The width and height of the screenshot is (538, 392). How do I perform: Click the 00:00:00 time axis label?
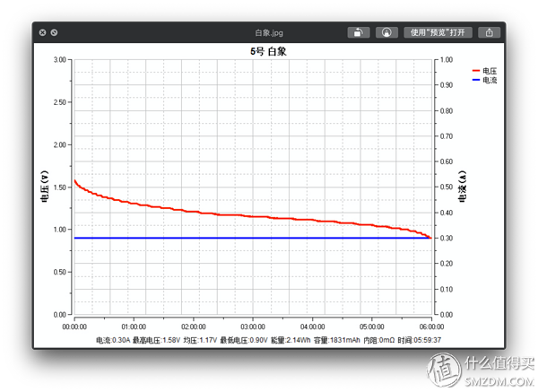click(x=74, y=327)
